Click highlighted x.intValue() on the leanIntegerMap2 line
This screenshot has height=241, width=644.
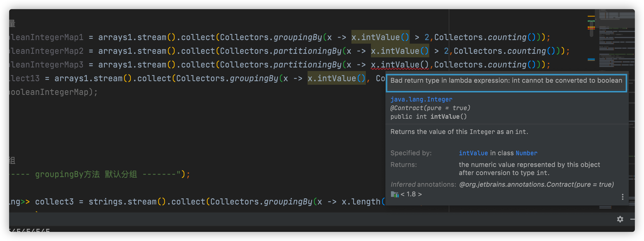[400, 51]
